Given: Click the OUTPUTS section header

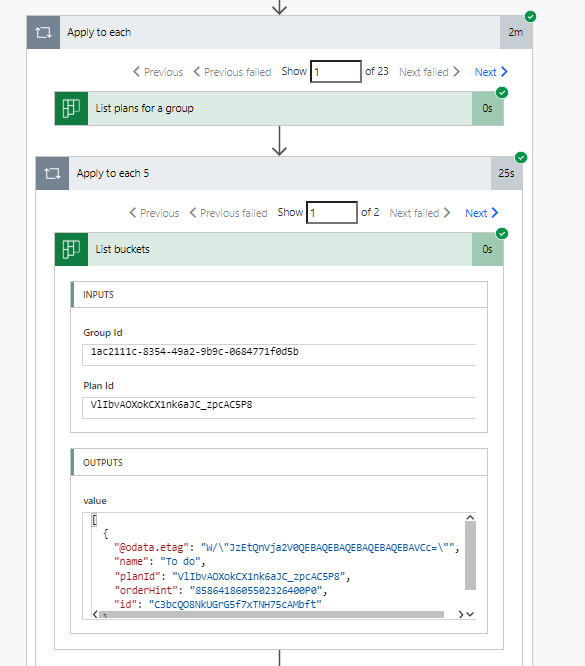Looking at the screenshot, I should pyautogui.click(x=279, y=463).
